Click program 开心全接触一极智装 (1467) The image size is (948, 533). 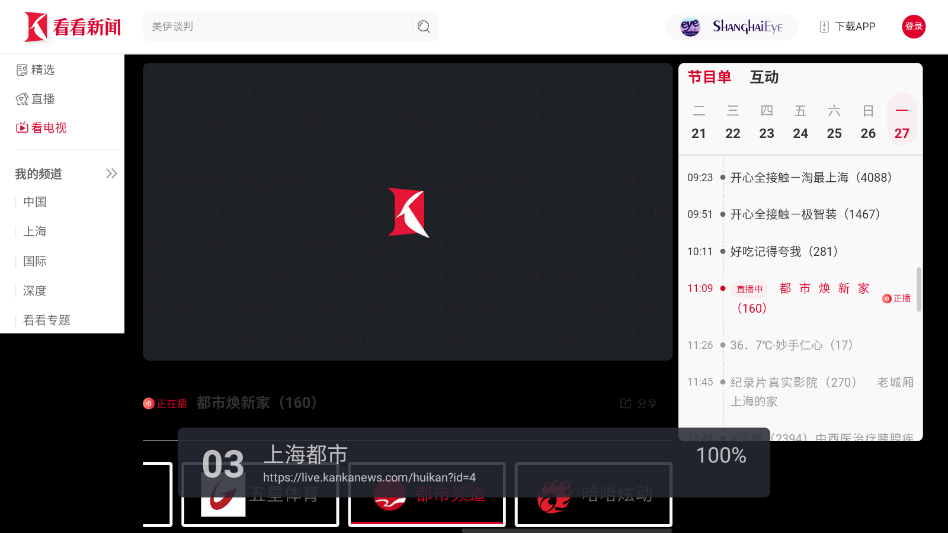click(805, 215)
